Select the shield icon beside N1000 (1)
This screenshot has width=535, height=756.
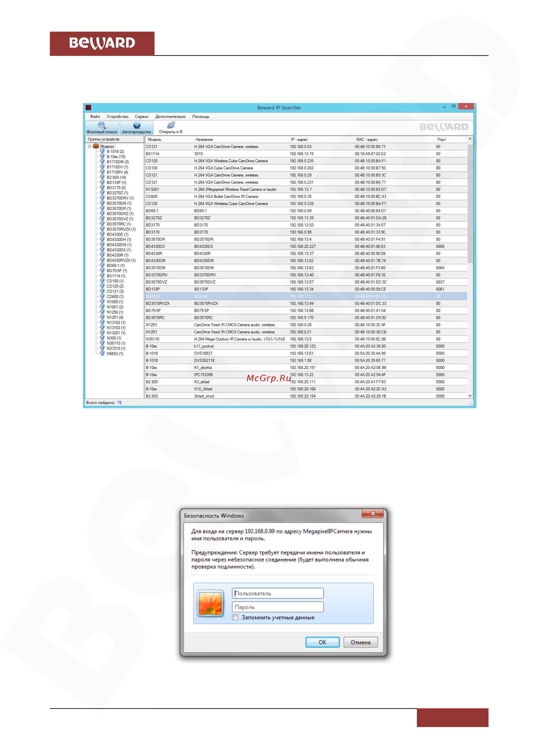[102, 302]
